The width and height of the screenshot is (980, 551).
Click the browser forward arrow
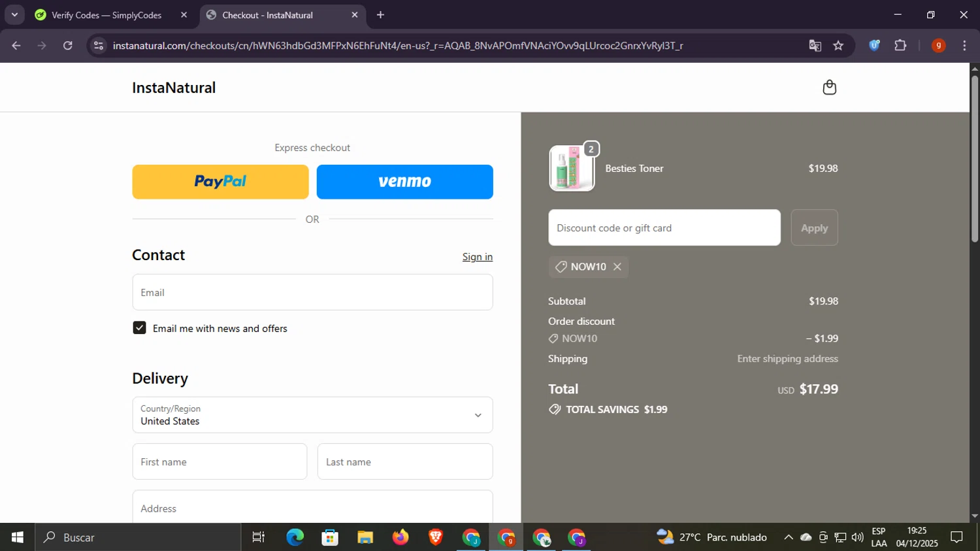click(42, 45)
